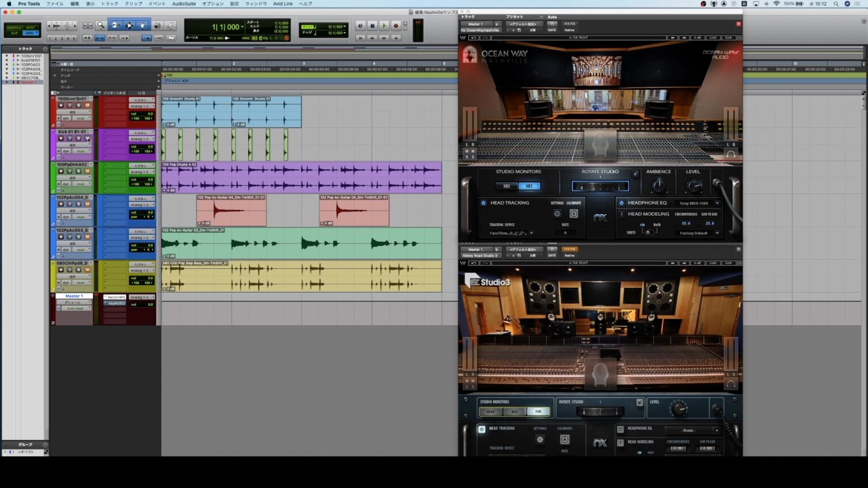This screenshot has height=488, width=868.
Task: Click the Rewind transport button
Action: click(x=372, y=38)
